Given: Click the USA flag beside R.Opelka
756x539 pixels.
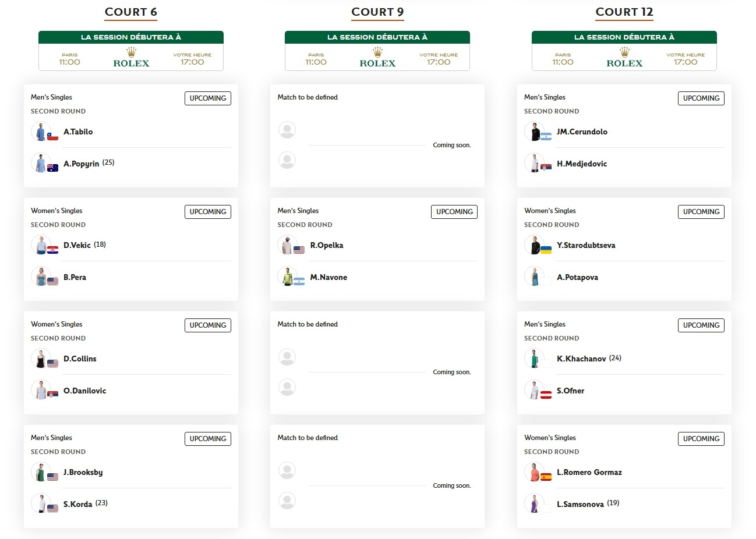Looking at the screenshot, I should (299, 250).
